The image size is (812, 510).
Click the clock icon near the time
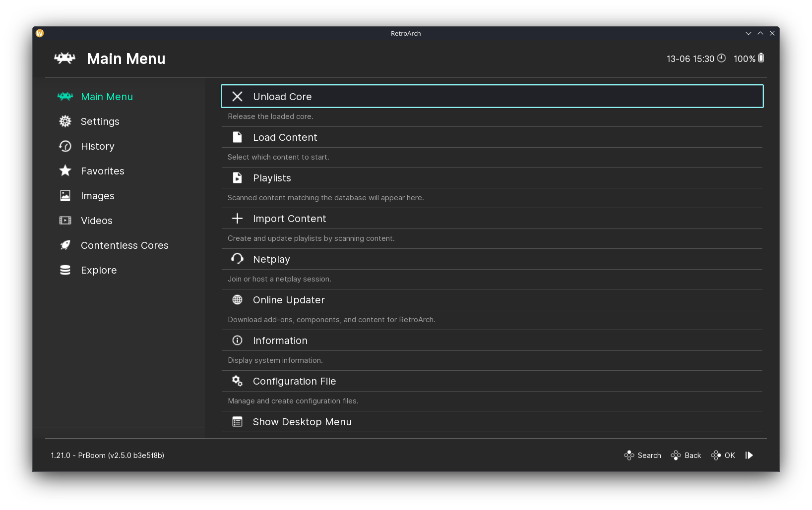[x=722, y=58]
